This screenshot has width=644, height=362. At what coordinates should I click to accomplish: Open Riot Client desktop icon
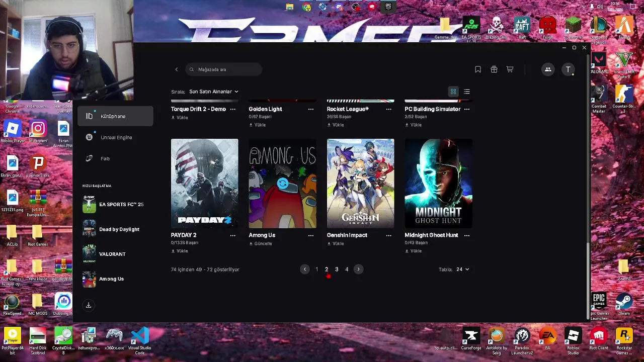pyautogui.click(x=599, y=339)
